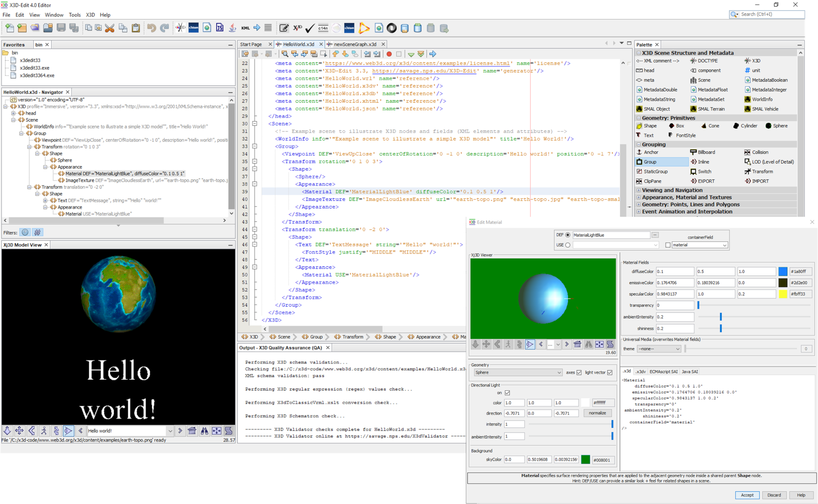This screenshot has height=504, width=818.
Task: Select the USE radio button
Action: (x=567, y=245)
